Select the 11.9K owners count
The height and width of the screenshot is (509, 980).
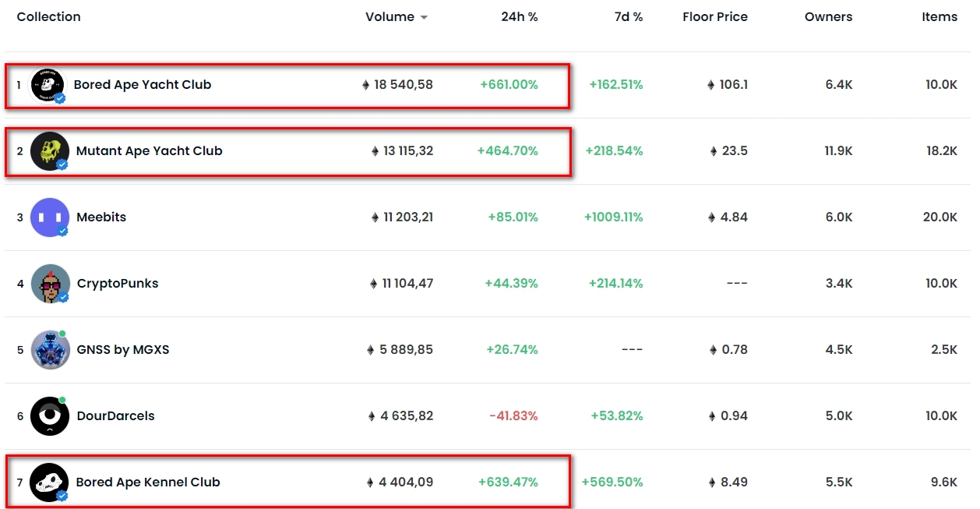837,150
